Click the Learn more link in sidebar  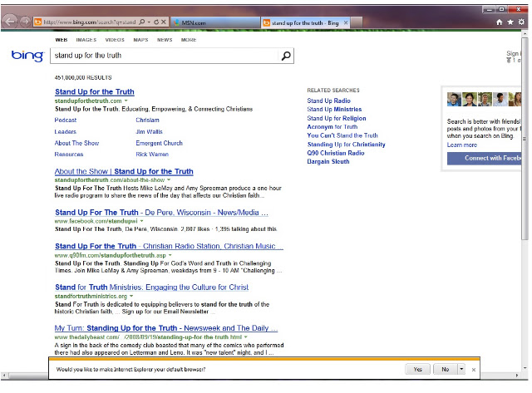click(x=462, y=145)
